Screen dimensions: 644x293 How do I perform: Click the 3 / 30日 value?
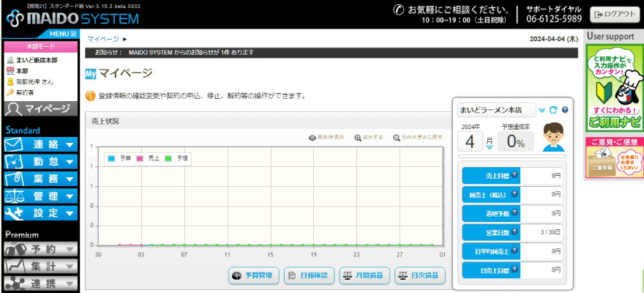pyautogui.click(x=551, y=232)
